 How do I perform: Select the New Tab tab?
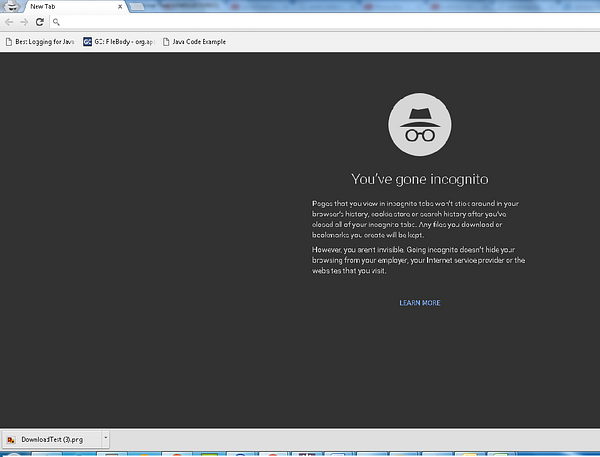(75, 7)
